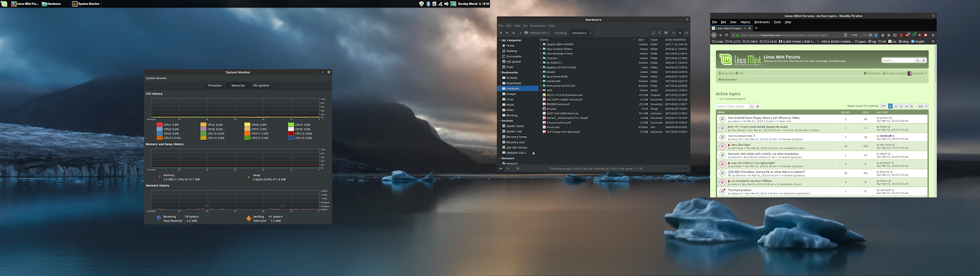The image size is (980, 276).
Task: Switch file manager to icon view
Action: point(674,33)
